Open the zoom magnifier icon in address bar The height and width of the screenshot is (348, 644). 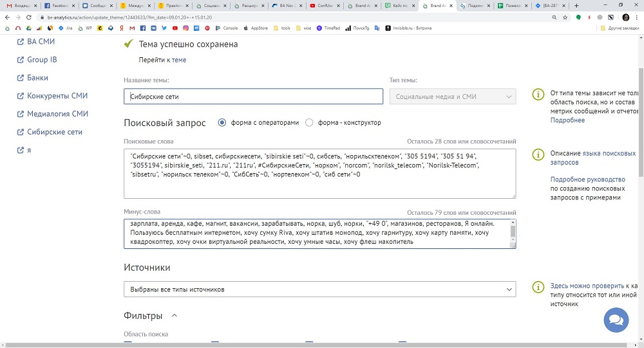pos(554,17)
